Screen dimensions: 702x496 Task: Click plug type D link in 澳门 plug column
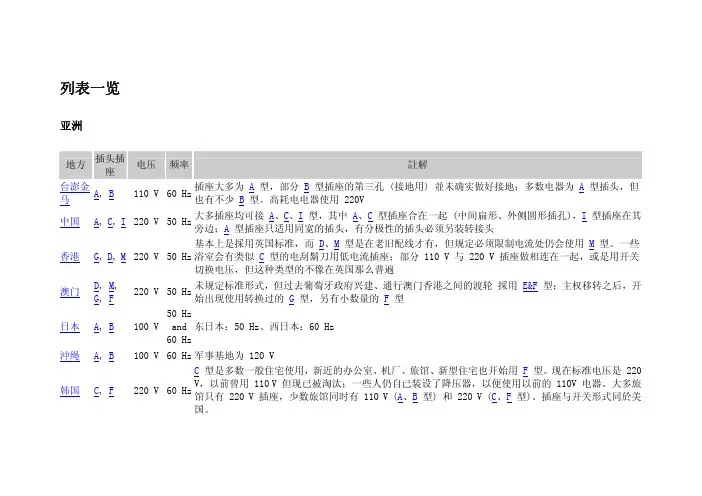click(96, 285)
